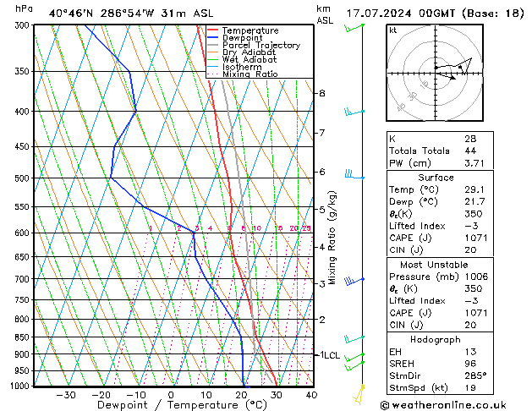Viewport: 532px width, 411px height.
Task: Click the 'Totals Totals' row value '44'
Action: pyautogui.click(x=470, y=151)
